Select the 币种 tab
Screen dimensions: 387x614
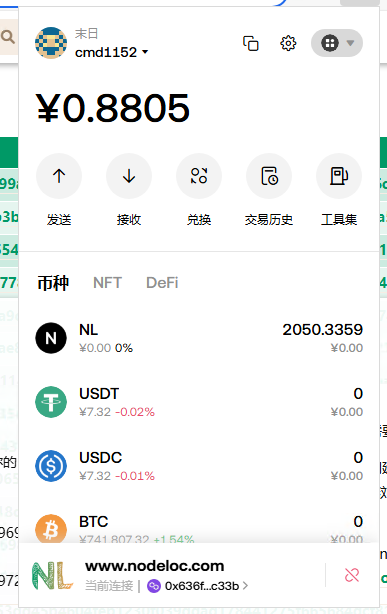53,283
